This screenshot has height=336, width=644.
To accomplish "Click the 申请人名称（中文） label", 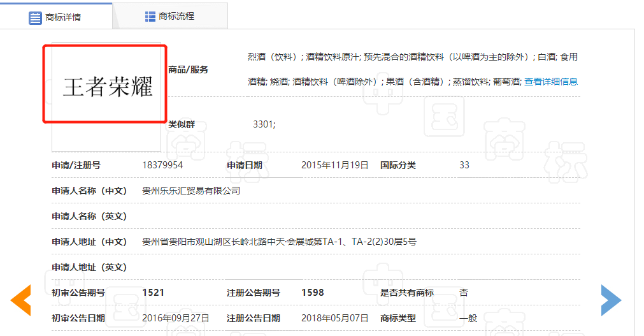I will [89, 191].
